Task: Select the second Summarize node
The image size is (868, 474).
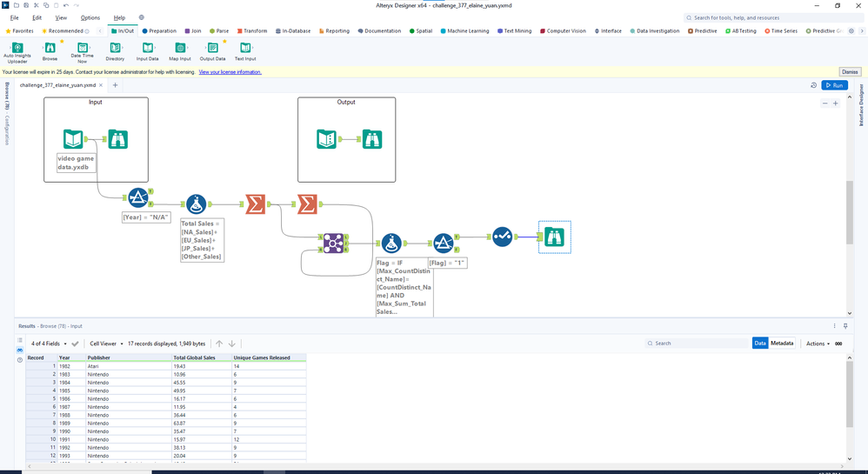Action: click(x=307, y=204)
